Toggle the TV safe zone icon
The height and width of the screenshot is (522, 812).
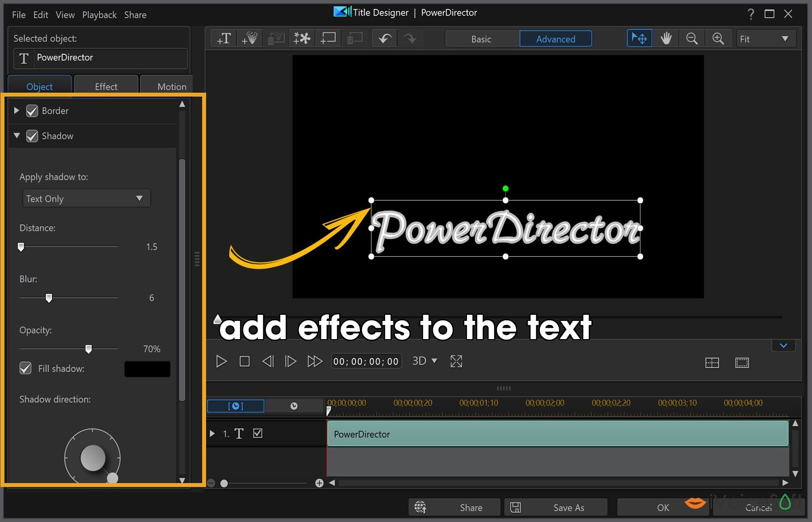pyautogui.click(x=742, y=363)
